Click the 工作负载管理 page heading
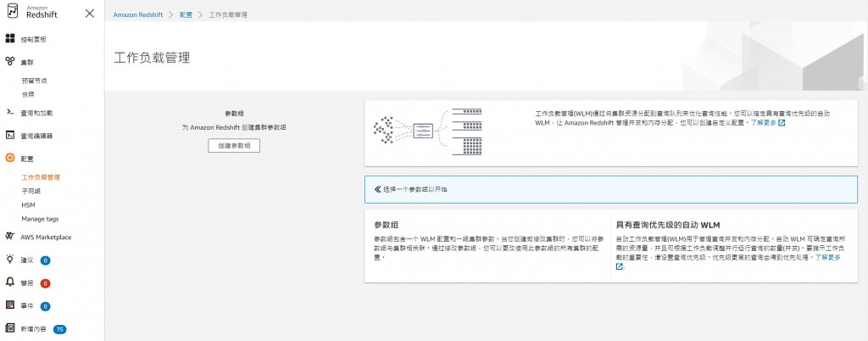Image resolution: width=868 pixels, height=341 pixels. (153, 58)
